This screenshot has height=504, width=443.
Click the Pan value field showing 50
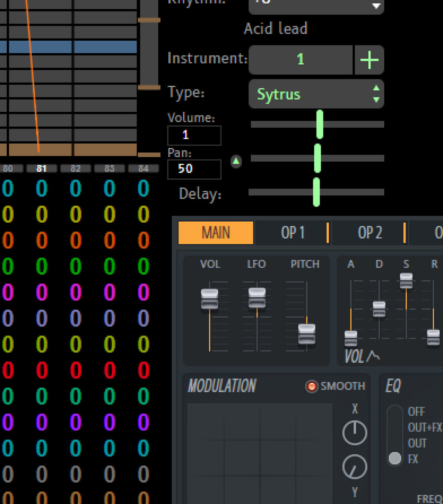click(x=194, y=169)
